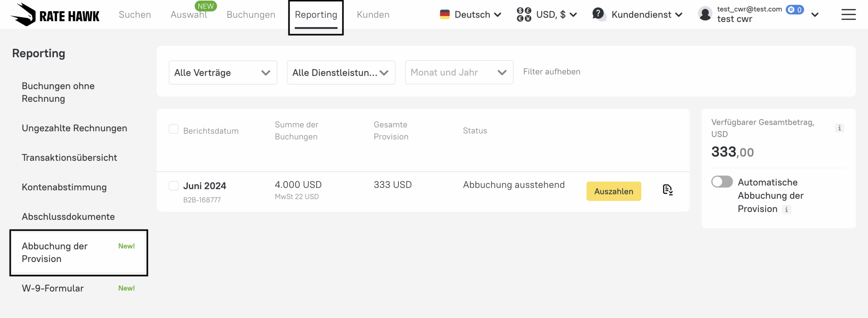The image size is (868, 318).
Task: Tick the Berichtsdatum select-all checkbox
Action: 174,129
